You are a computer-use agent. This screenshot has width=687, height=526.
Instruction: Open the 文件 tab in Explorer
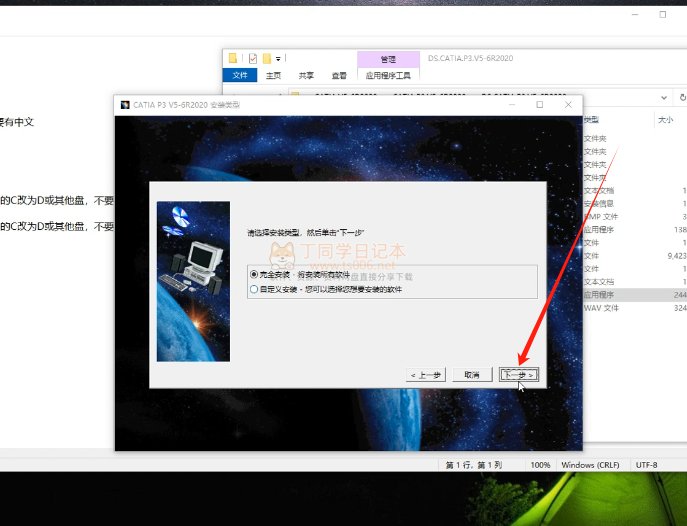point(240,75)
